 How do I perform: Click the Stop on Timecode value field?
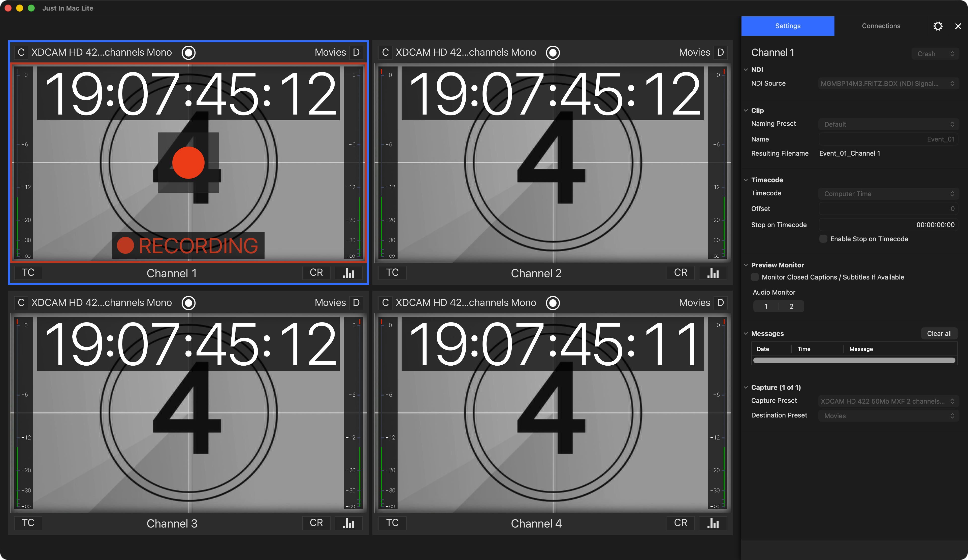point(888,225)
